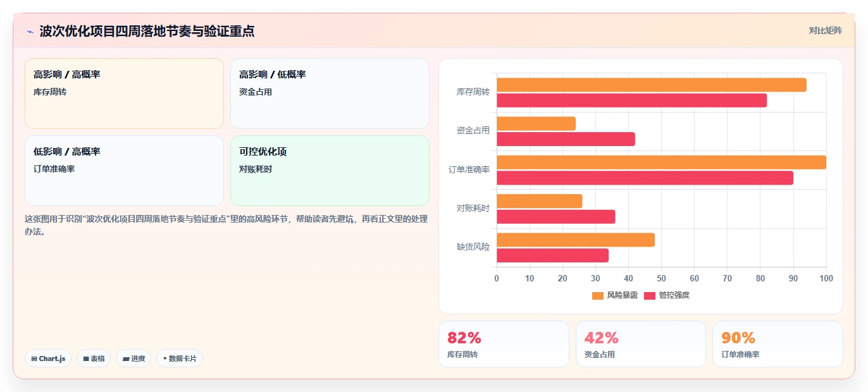Open the 42% 资金占用 stat card
Screen dimensions: 868x392
click(641, 344)
